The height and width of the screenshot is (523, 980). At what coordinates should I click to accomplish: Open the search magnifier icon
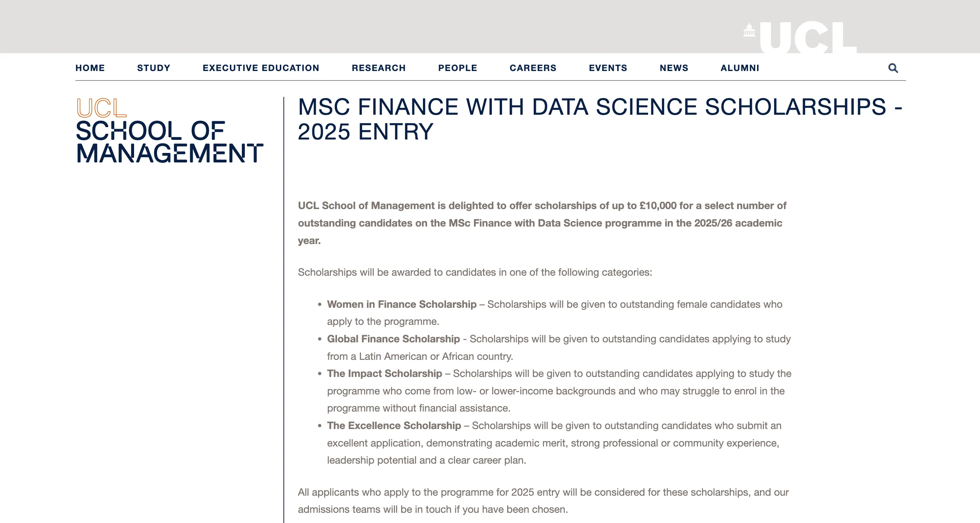click(x=893, y=68)
